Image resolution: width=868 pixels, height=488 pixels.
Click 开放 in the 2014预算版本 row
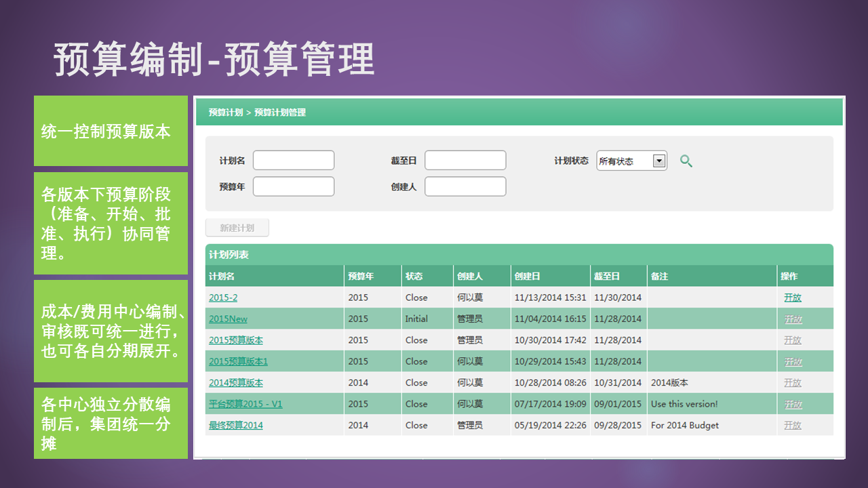pyautogui.click(x=793, y=383)
